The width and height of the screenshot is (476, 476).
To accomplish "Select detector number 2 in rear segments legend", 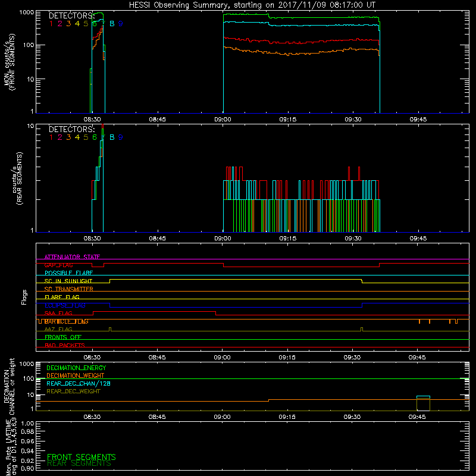I will pyautogui.click(x=60, y=137).
